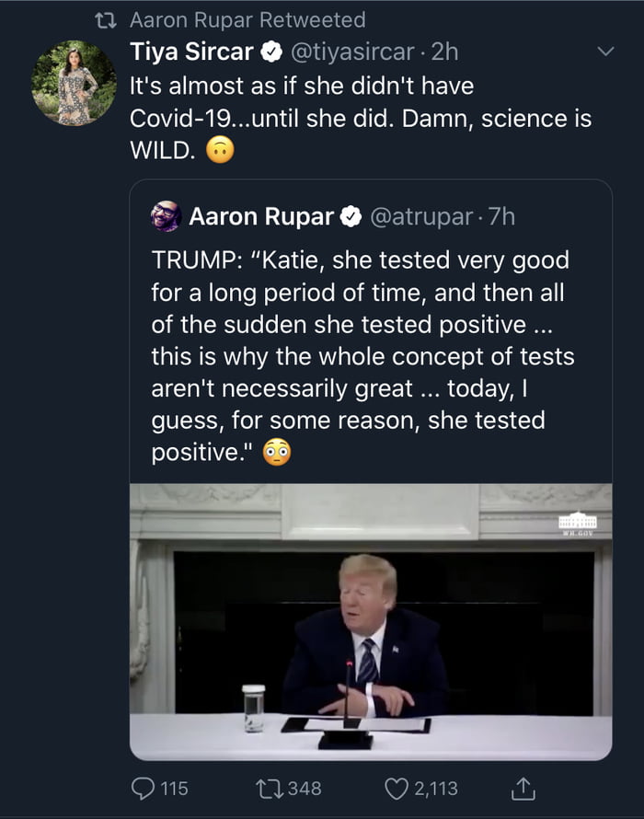Click Tiya Sircar's verified badge
644x819 pixels.
[273, 52]
